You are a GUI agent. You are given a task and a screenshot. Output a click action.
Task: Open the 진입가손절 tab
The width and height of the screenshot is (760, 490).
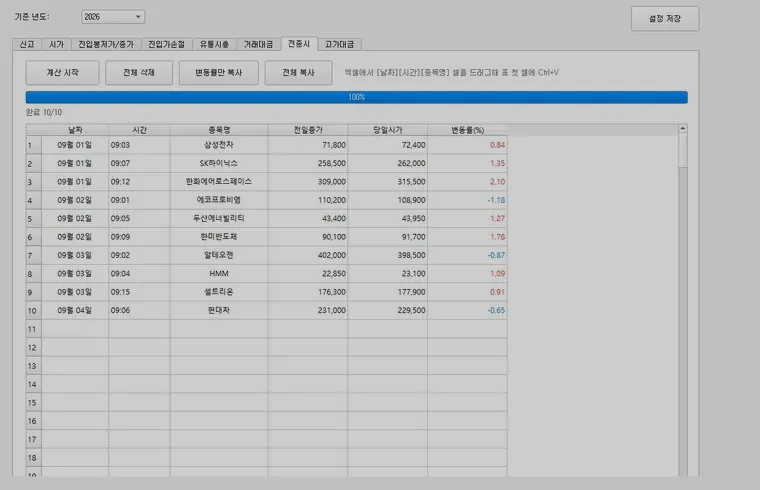click(167, 44)
